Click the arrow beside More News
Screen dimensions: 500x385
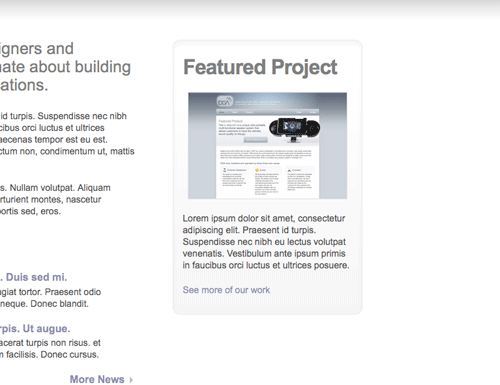click(x=131, y=380)
